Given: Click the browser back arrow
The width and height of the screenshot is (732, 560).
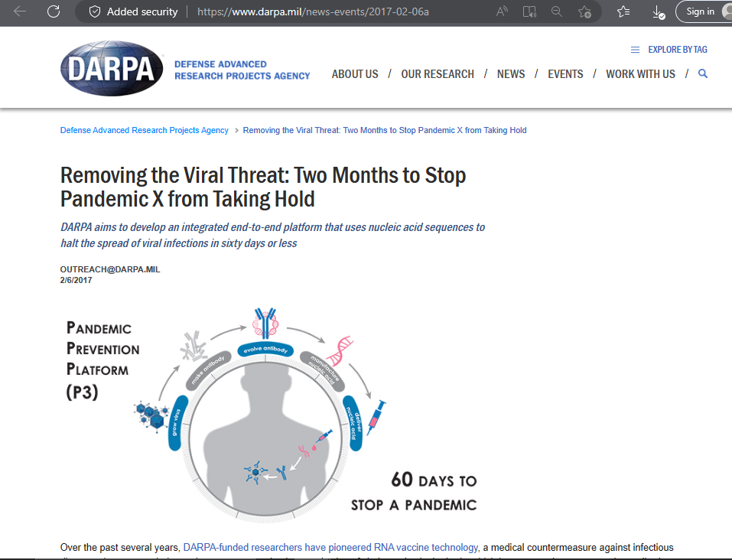Looking at the screenshot, I should pyautogui.click(x=20, y=11).
